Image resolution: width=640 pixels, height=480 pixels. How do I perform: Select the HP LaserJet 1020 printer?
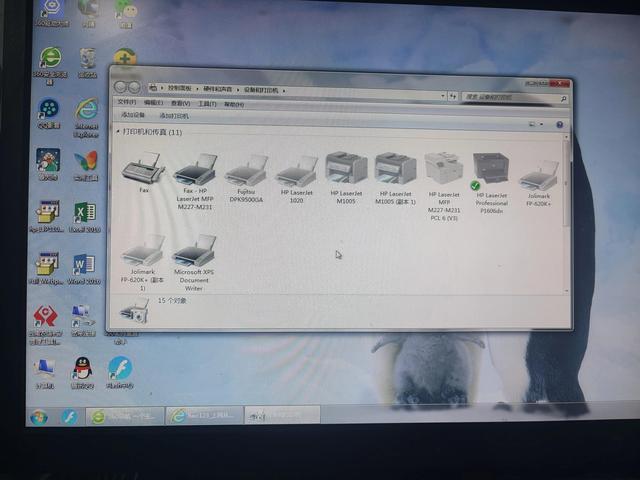click(297, 179)
